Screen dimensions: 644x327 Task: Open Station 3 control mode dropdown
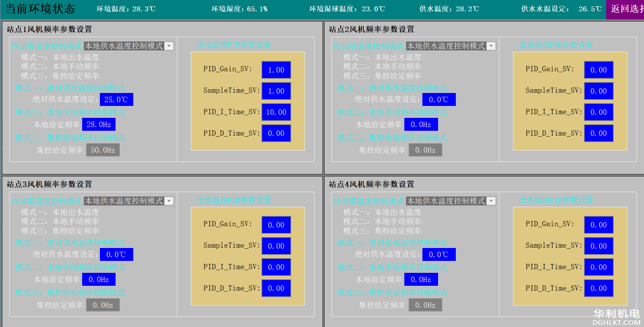(169, 201)
